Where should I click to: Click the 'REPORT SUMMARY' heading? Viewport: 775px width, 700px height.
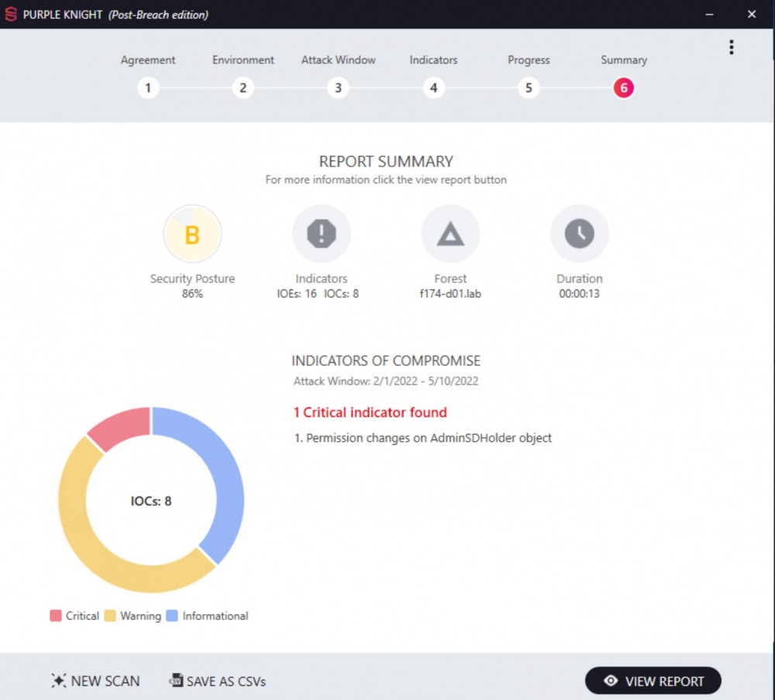point(386,162)
